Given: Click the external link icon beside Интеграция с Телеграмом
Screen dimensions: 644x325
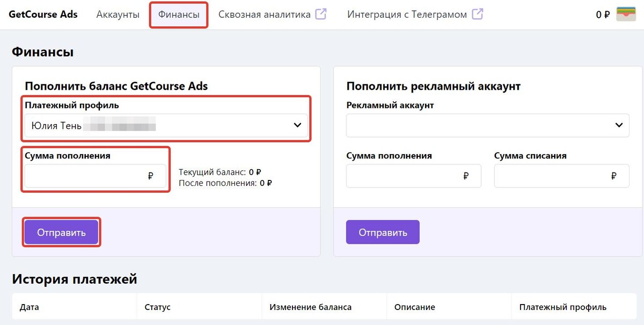Looking at the screenshot, I should tap(477, 15).
